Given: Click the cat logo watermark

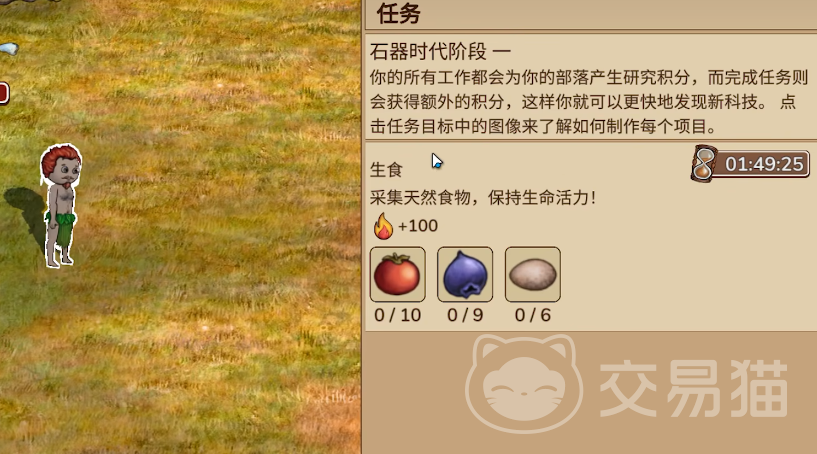Looking at the screenshot, I should point(524,384).
